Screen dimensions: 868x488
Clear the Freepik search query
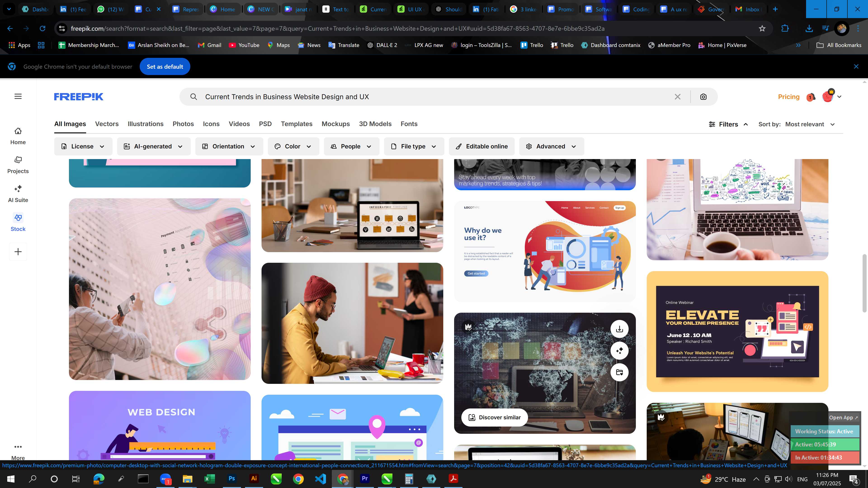pos(678,97)
